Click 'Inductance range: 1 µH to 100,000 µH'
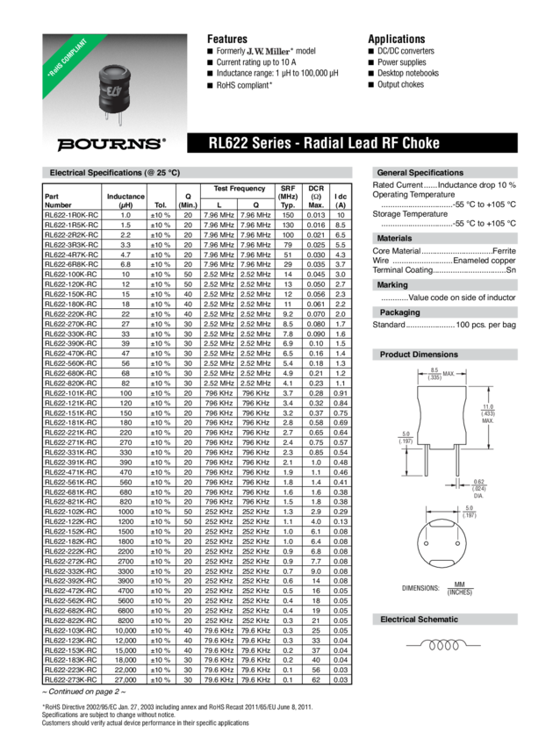The image size is (560, 746). [277, 73]
